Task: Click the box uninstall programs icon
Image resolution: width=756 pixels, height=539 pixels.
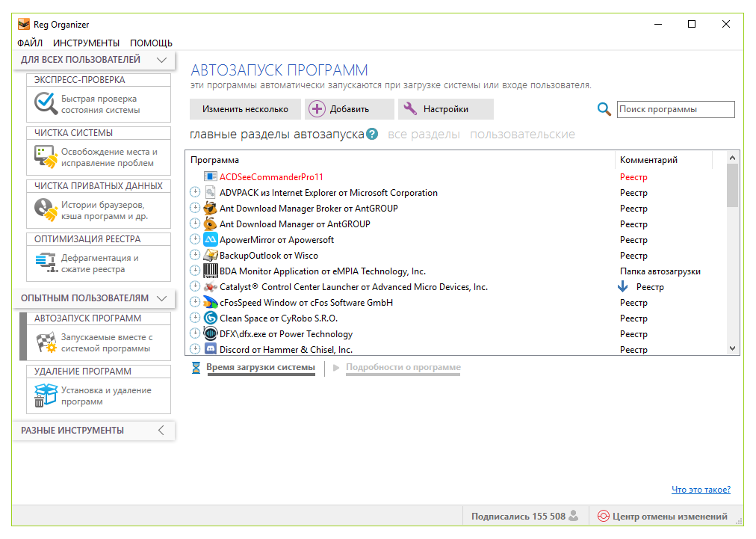Action: tap(46, 395)
